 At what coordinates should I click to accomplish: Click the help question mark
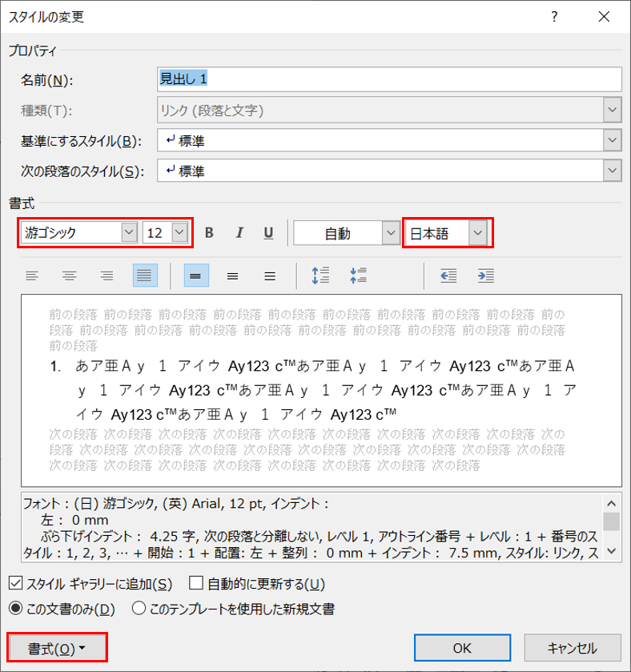click(x=554, y=17)
